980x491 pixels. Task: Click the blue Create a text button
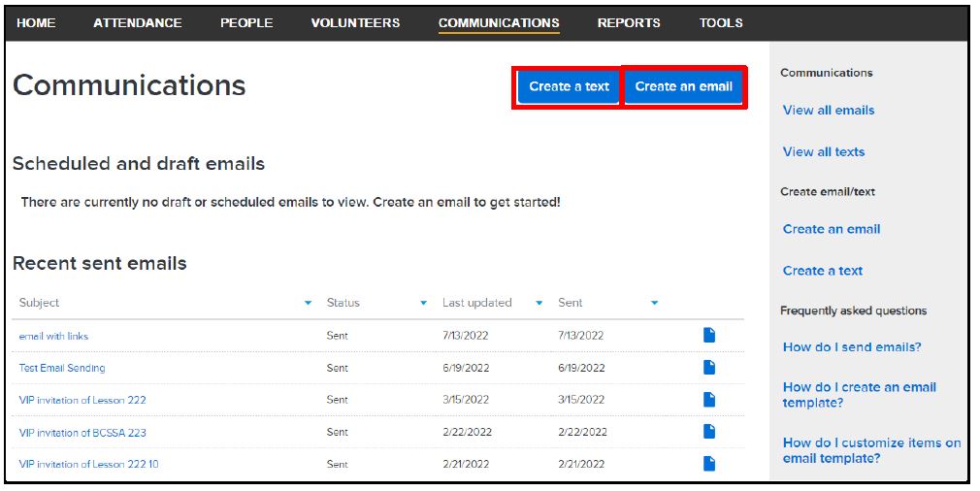click(x=569, y=86)
